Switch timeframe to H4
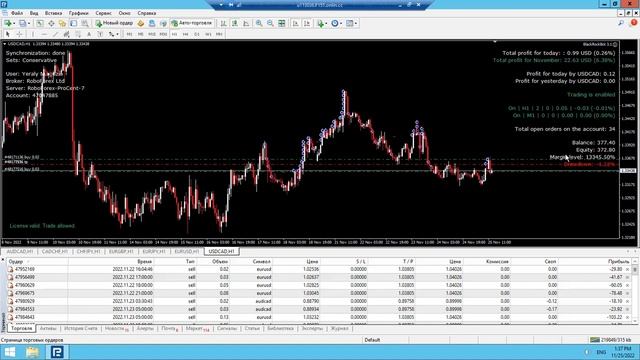The height and width of the screenshot is (360, 640). pyautogui.click(x=185, y=34)
